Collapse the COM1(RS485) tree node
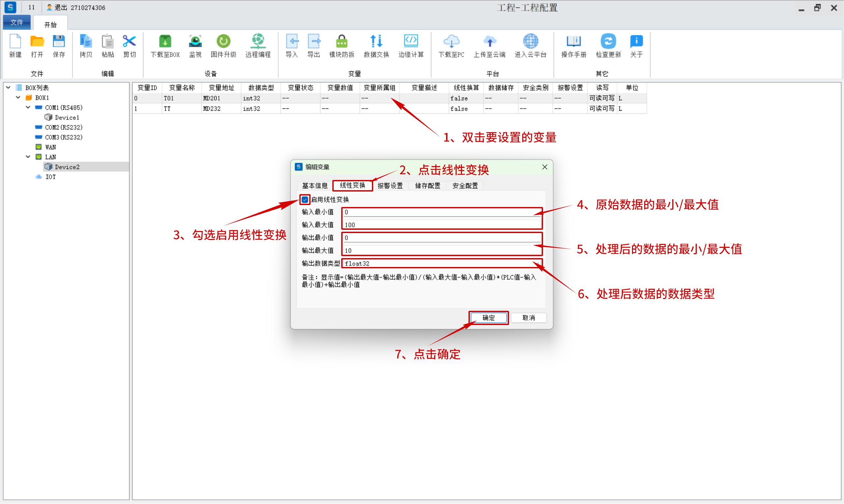The image size is (844, 504). point(28,107)
